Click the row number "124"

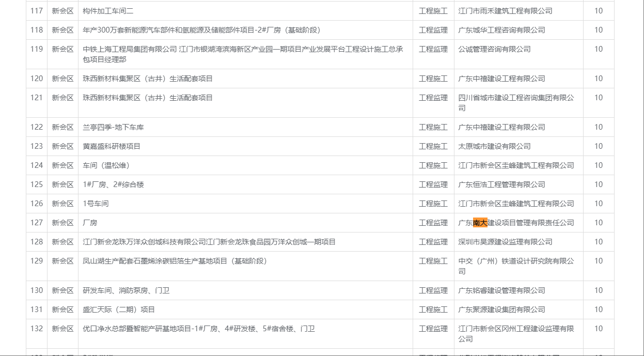37,165
